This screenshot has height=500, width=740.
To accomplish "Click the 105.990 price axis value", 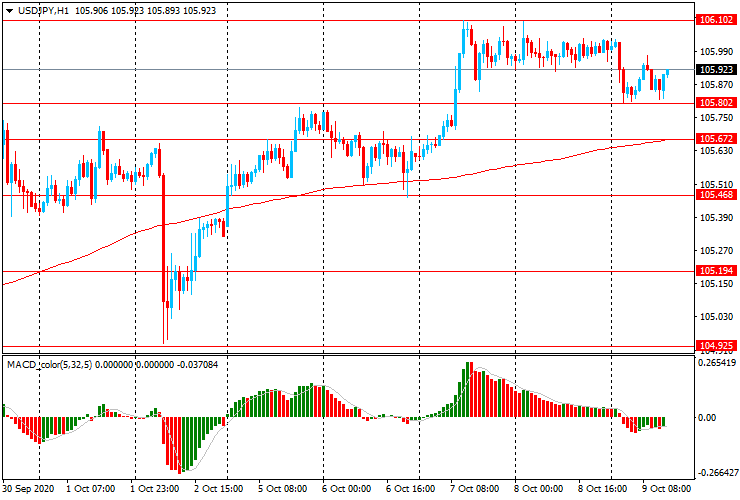I will (x=716, y=51).
